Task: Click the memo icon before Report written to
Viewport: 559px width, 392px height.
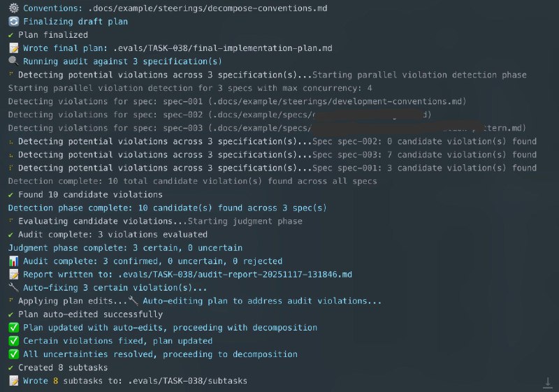Action: click(13, 274)
